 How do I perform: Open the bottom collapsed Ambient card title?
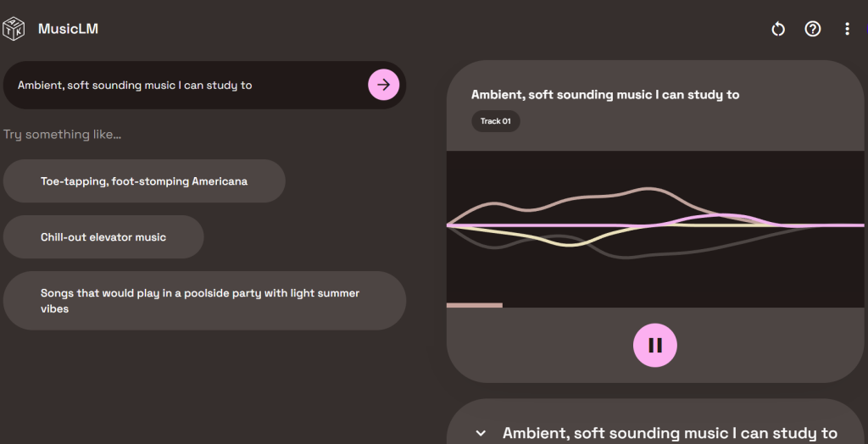(670, 433)
